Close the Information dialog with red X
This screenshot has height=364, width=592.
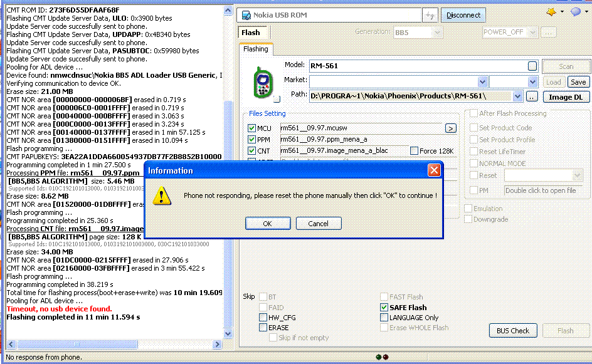pyautogui.click(x=434, y=170)
